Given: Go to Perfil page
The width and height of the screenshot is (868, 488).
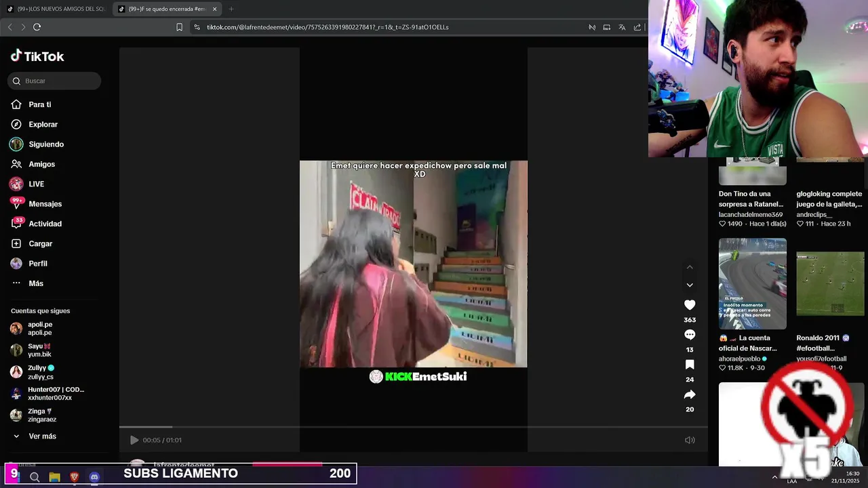Looking at the screenshot, I should [38, 264].
